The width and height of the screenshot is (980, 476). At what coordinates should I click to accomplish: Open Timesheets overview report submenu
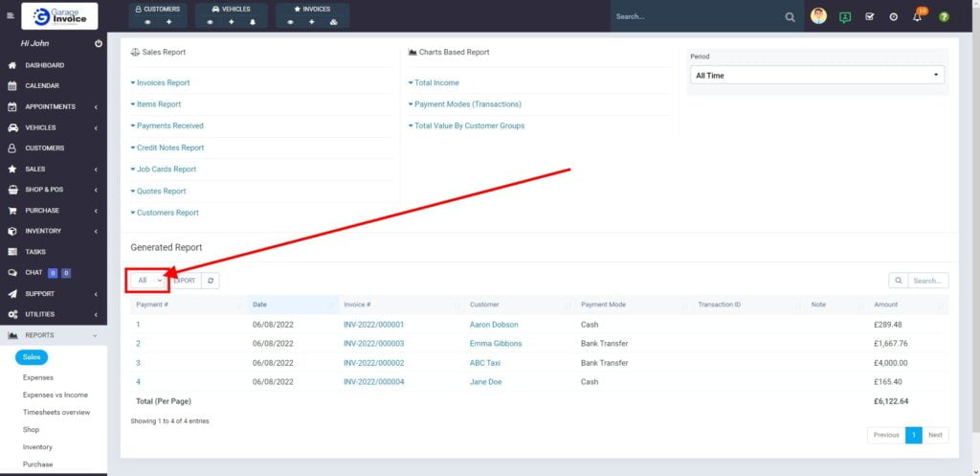tap(56, 412)
